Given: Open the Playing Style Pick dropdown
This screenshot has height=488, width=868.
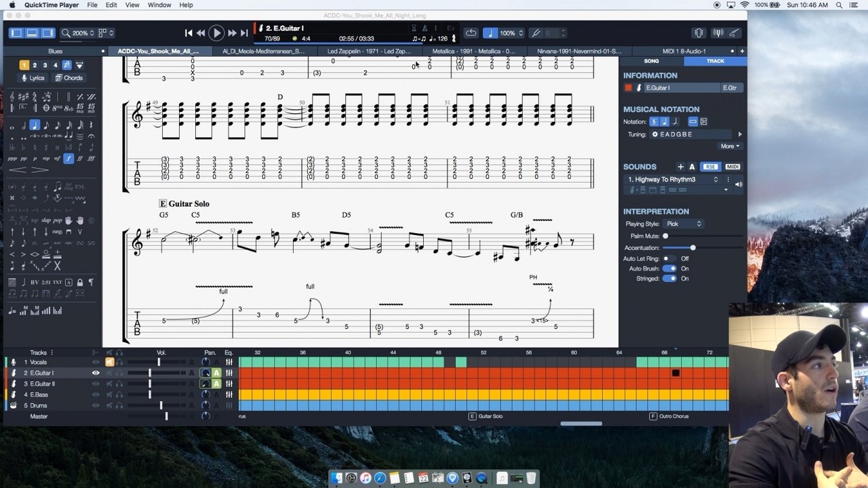Looking at the screenshot, I should click(x=684, y=224).
